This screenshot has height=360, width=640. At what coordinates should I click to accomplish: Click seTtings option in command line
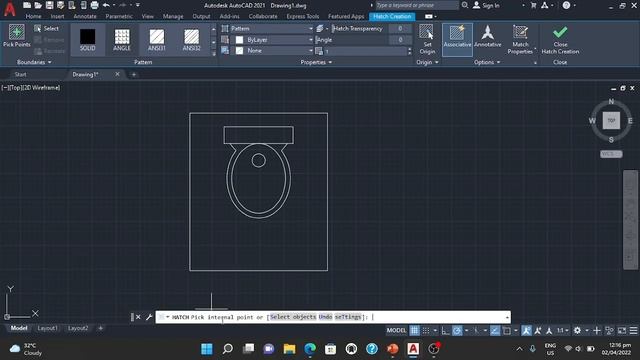pos(348,317)
